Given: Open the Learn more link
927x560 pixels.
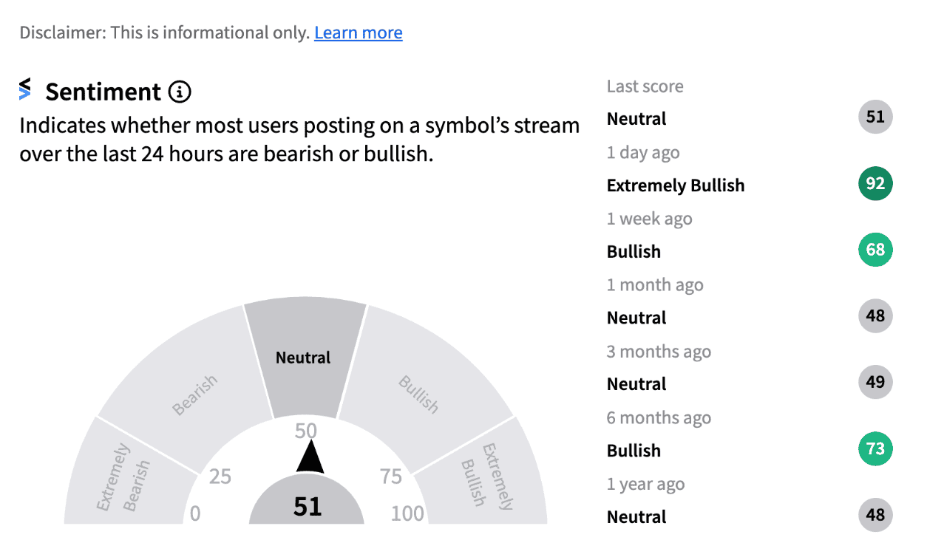Looking at the screenshot, I should click(358, 33).
